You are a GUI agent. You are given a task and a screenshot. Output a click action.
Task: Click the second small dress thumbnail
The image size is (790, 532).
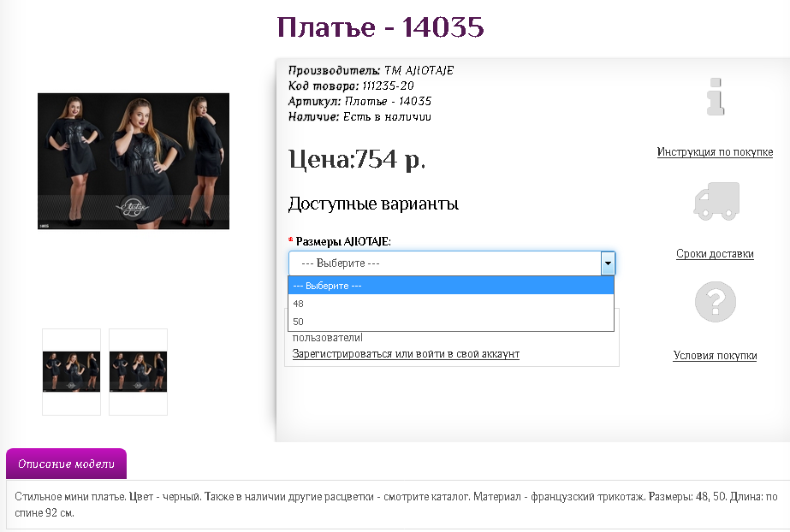138,372
